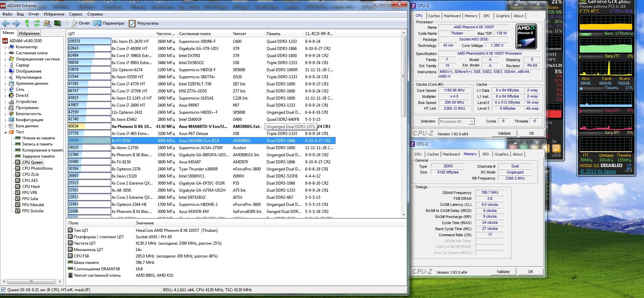Open the Caches tab in the upper CPU-Z window
644x298 pixels.
click(x=434, y=16)
